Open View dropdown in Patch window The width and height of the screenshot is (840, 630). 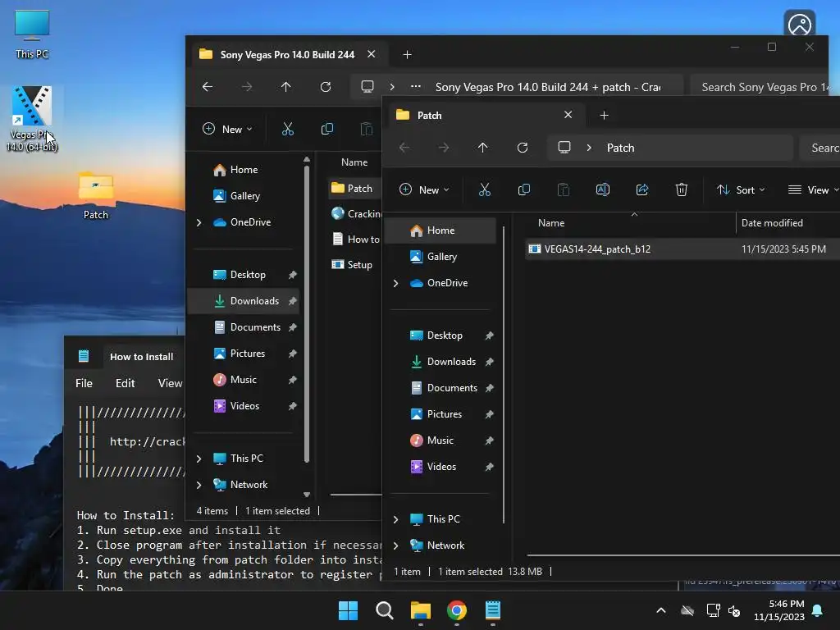813,189
